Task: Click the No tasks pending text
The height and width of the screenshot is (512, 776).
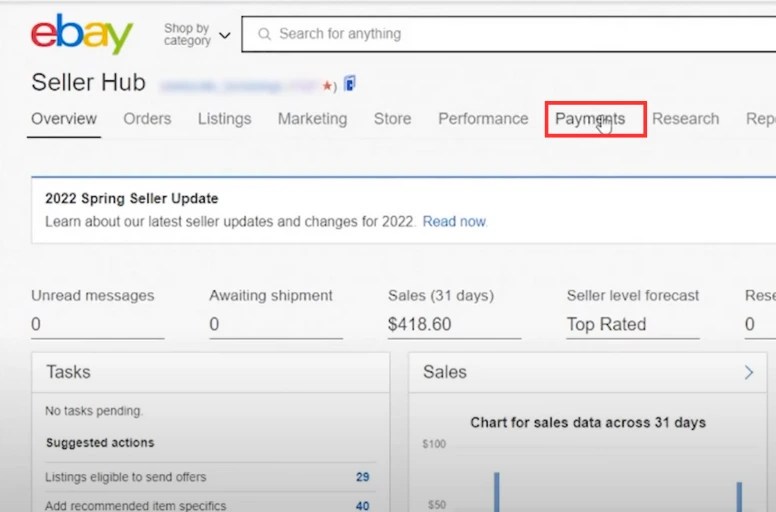Action: tap(94, 411)
